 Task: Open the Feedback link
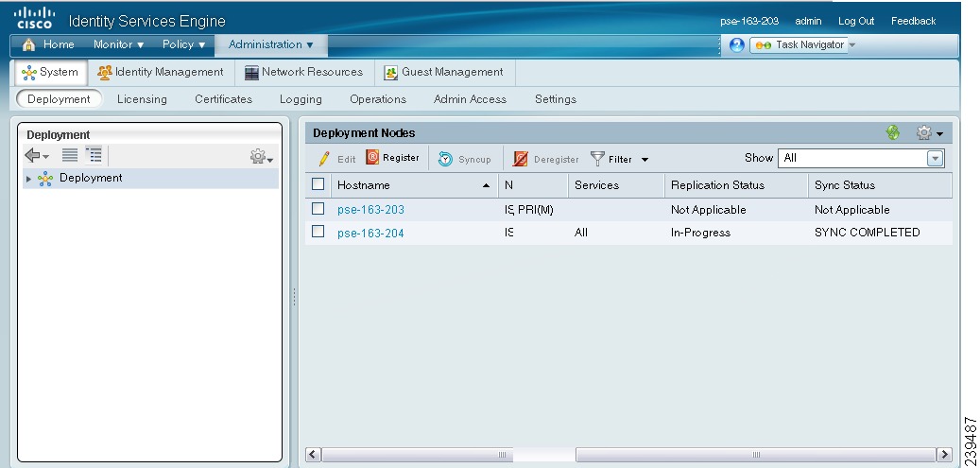913,21
